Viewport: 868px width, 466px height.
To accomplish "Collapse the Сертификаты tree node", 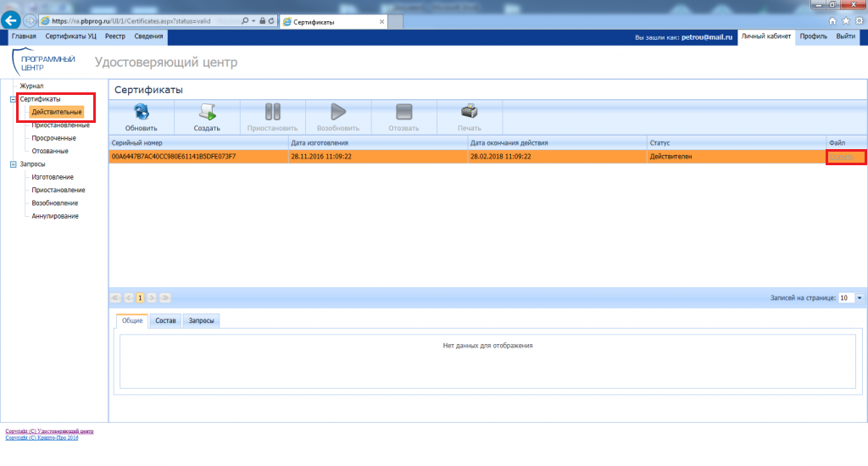I will pyautogui.click(x=13, y=99).
